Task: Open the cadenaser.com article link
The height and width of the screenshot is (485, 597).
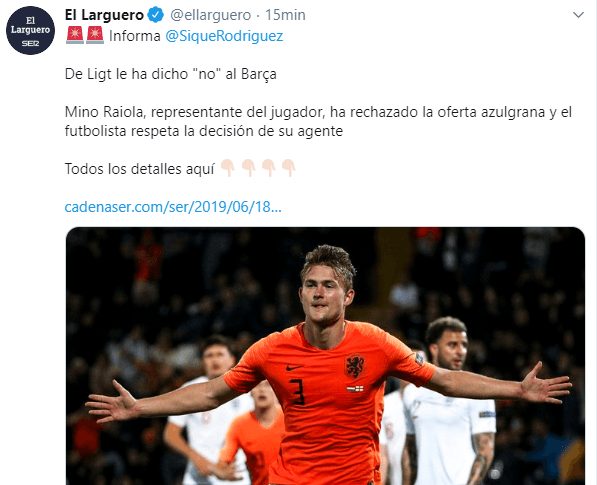Action: [x=173, y=207]
